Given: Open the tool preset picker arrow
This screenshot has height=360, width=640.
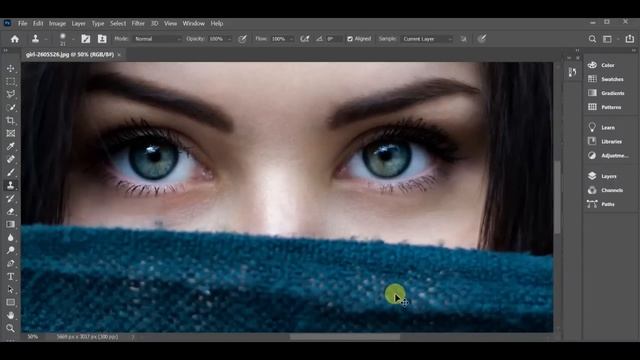Looking at the screenshot, I should (x=46, y=39).
